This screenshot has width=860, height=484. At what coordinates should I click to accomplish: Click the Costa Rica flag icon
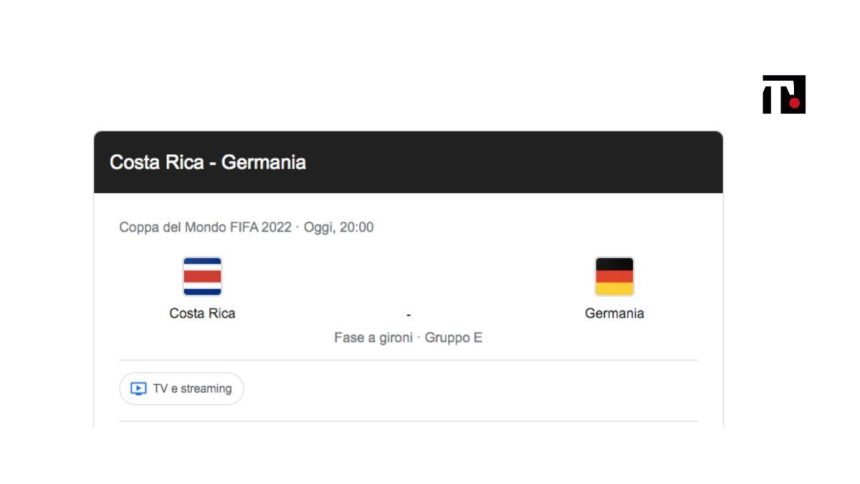tap(202, 276)
